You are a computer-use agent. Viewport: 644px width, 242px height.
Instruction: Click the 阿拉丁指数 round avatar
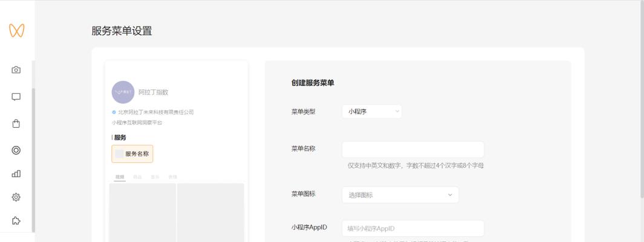click(123, 92)
